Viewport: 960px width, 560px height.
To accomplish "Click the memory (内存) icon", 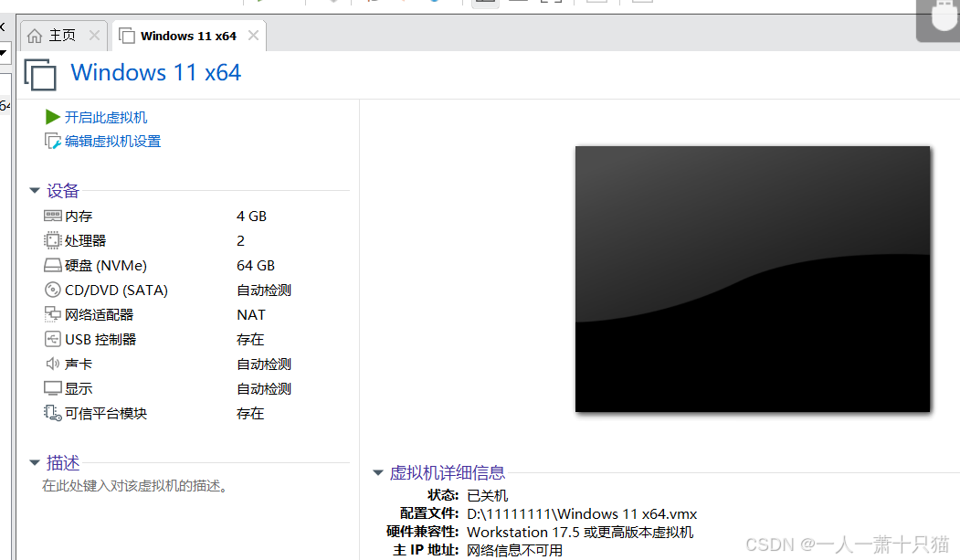I will [x=53, y=216].
